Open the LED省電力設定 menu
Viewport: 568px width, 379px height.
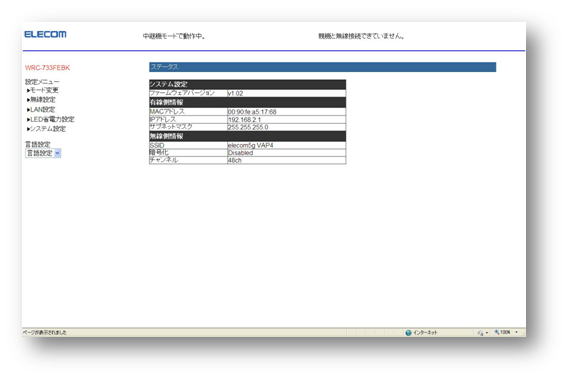[50, 119]
